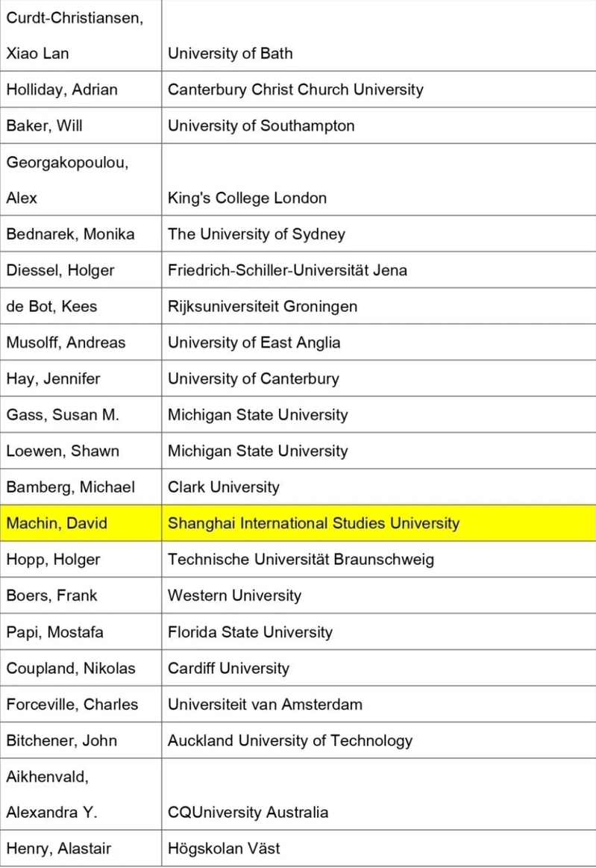Image resolution: width=596 pixels, height=868 pixels.
Task: Click Auckland University of Technology text
Action: click(290, 740)
